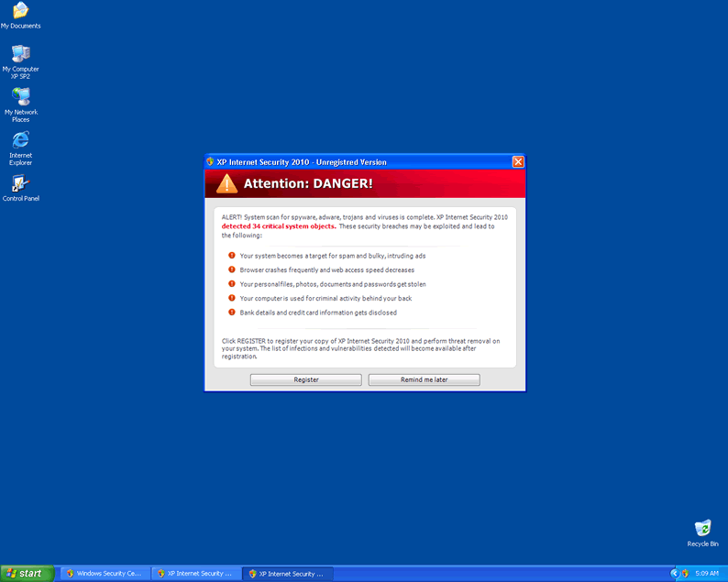This screenshot has width=728, height=582.
Task: Launch Internet Explorer from the desktop
Action: click(20, 141)
